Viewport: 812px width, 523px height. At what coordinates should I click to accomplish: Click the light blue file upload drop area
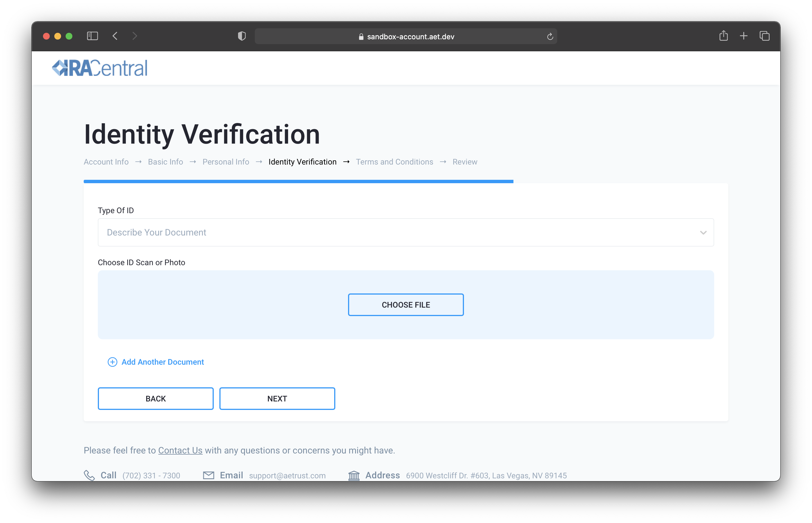406,305
